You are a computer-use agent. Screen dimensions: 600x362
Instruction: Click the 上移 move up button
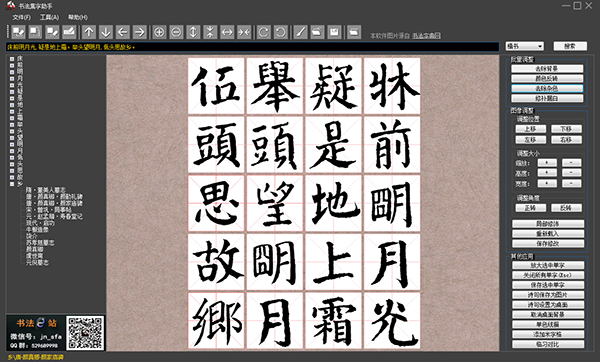coord(530,129)
